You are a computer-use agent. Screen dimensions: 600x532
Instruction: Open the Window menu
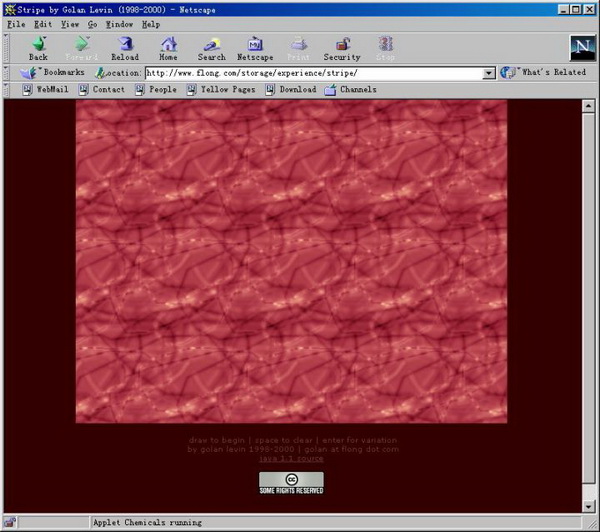[x=119, y=23]
